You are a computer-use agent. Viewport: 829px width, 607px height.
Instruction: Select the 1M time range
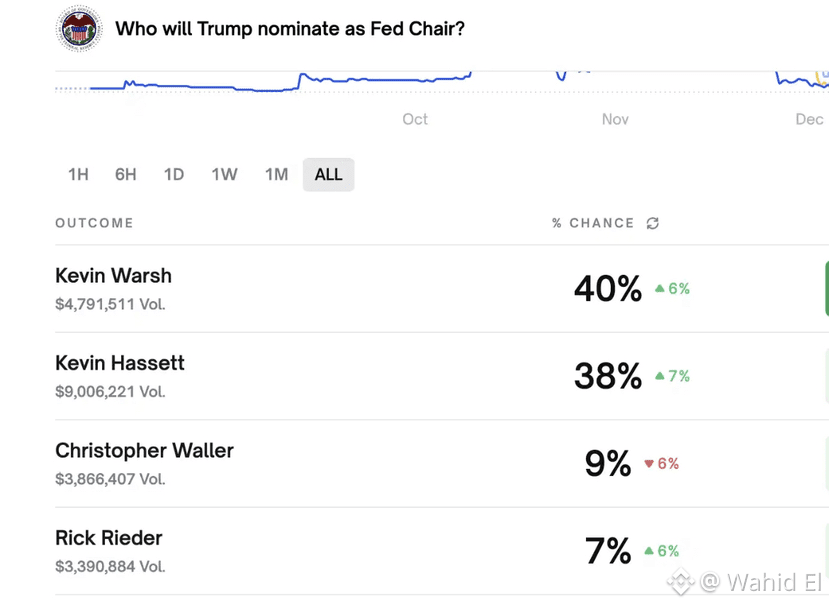pos(276,175)
